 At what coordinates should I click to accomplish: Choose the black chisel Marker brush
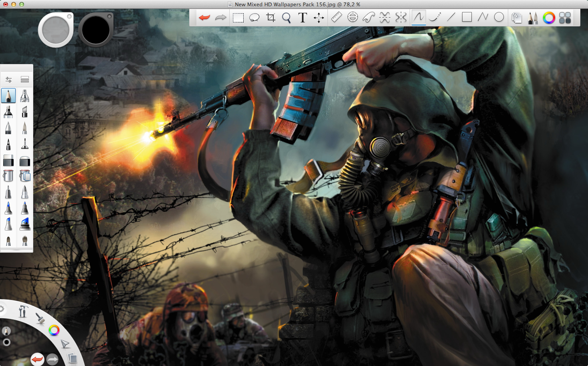pyautogui.click(x=8, y=112)
